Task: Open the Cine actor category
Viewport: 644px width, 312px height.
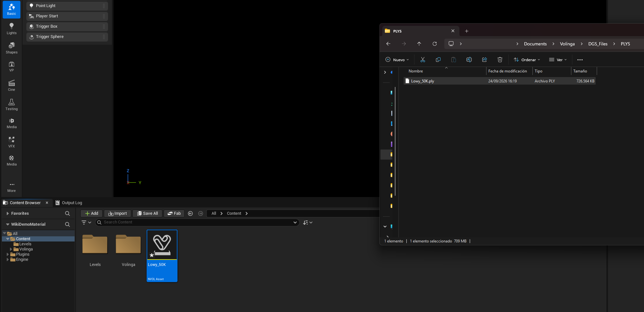Action: coord(12,85)
